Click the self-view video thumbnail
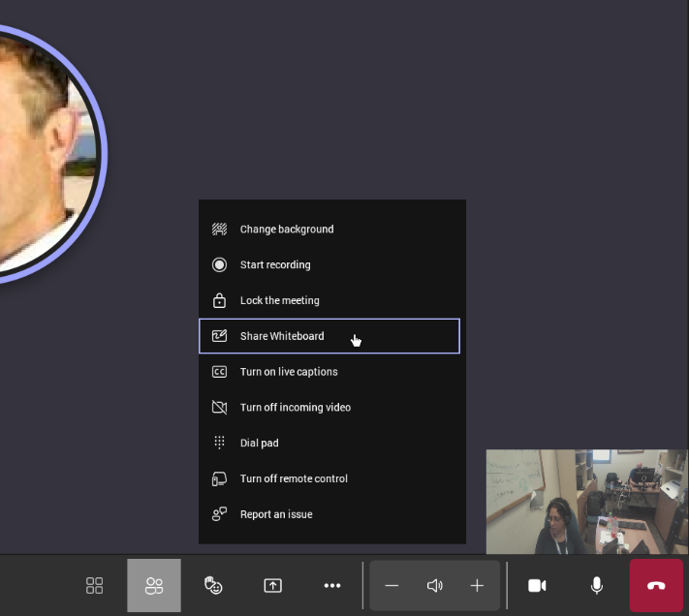This screenshot has width=689, height=616. [x=586, y=501]
